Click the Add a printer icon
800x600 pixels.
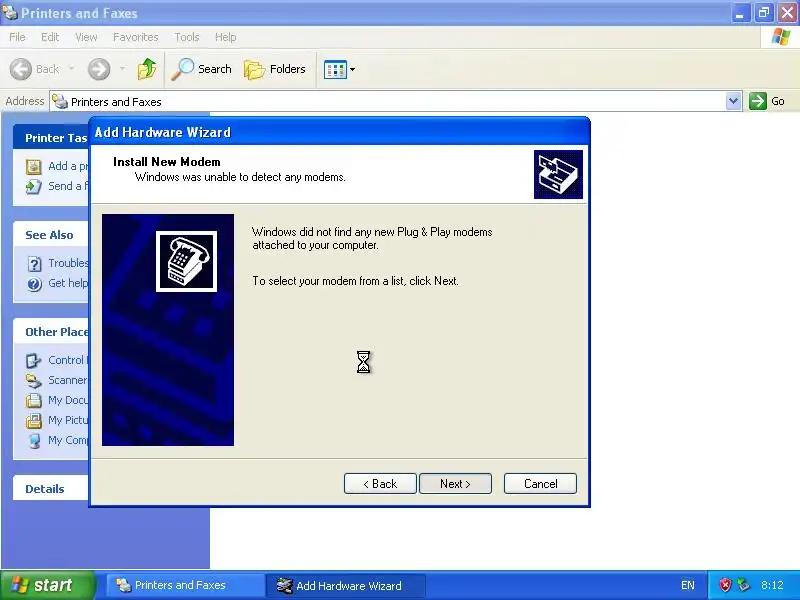pos(34,166)
